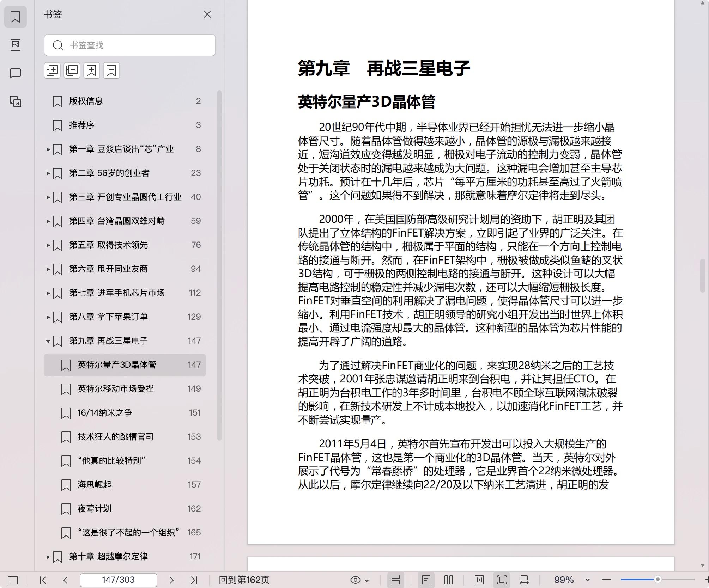Go to next page
This screenshot has height=588, width=709.
click(171, 580)
